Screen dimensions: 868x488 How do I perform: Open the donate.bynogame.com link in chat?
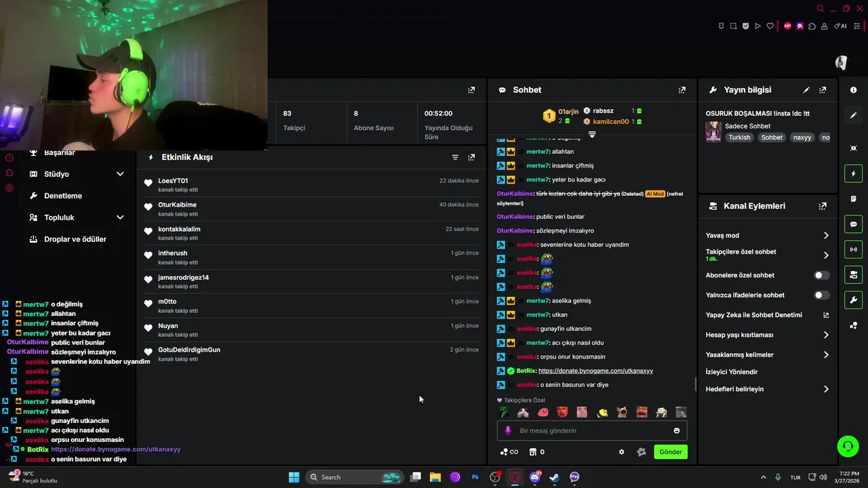(x=595, y=371)
